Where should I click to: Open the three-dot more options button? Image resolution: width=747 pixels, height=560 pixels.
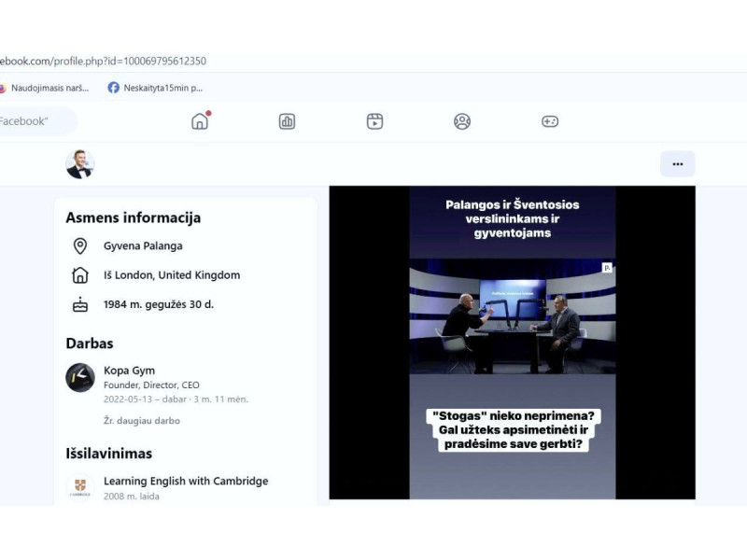(x=678, y=164)
